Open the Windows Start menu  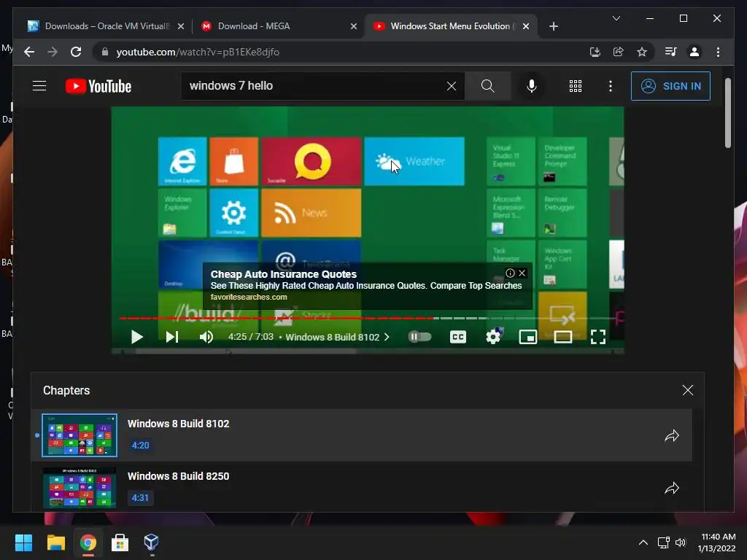[23, 542]
